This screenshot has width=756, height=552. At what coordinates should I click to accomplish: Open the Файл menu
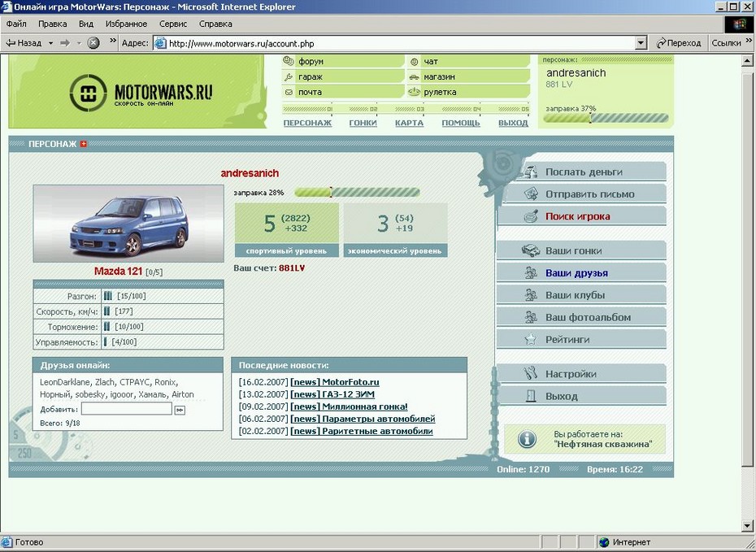tap(16, 24)
